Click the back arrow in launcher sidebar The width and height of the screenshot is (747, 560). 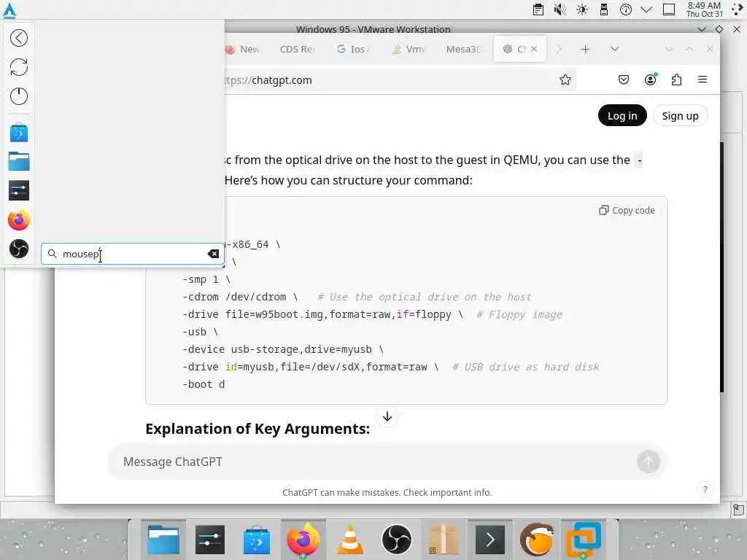point(19,38)
